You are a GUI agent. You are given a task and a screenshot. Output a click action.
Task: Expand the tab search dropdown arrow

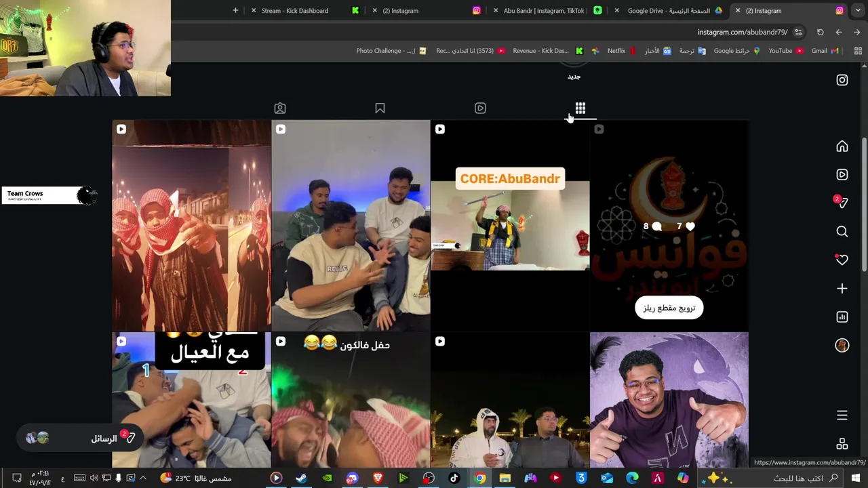(x=857, y=10)
